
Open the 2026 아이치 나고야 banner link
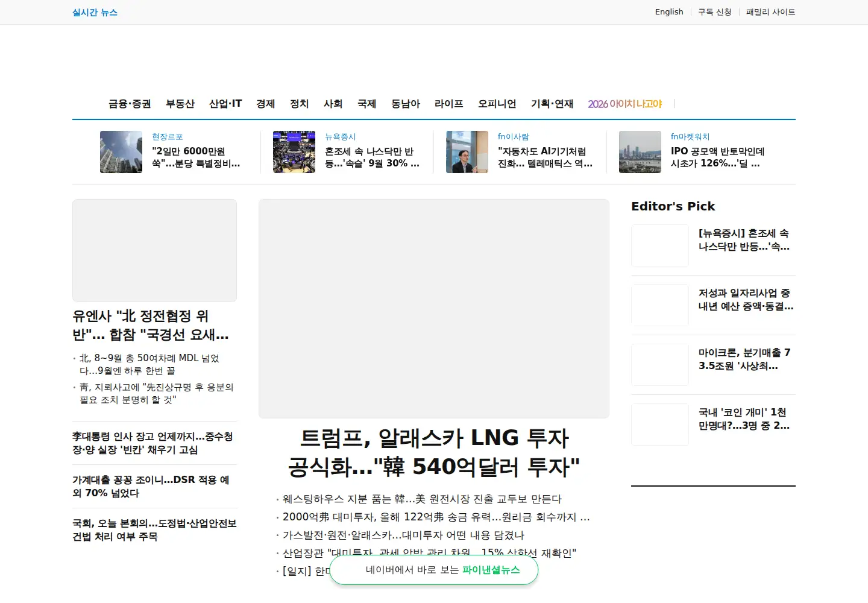pyautogui.click(x=625, y=104)
